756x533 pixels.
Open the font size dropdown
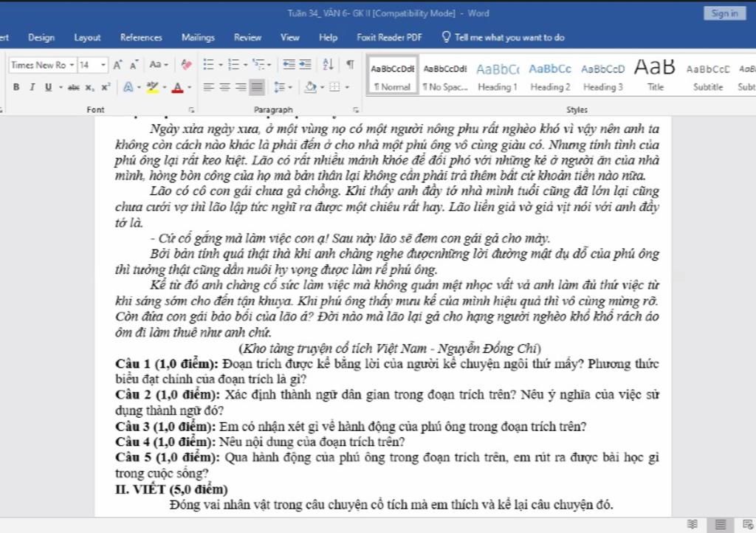(103, 64)
